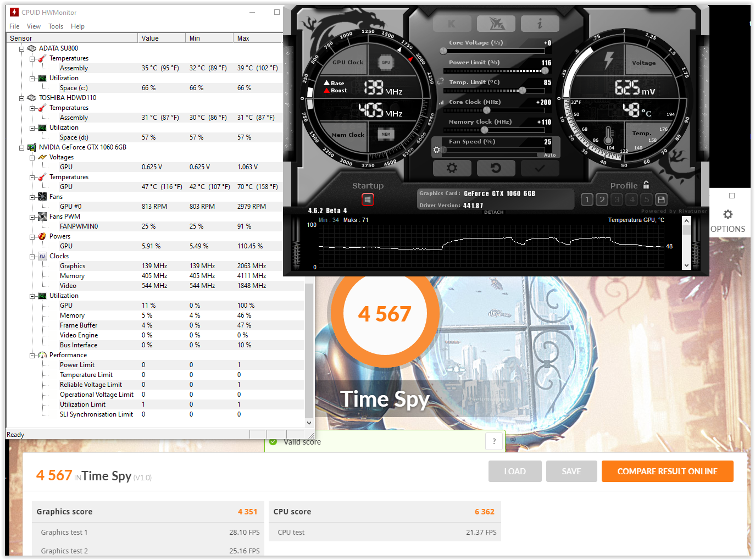The image size is (755, 560).
Task: Click the Sensor column header
Action: pyautogui.click(x=72, y=38)
